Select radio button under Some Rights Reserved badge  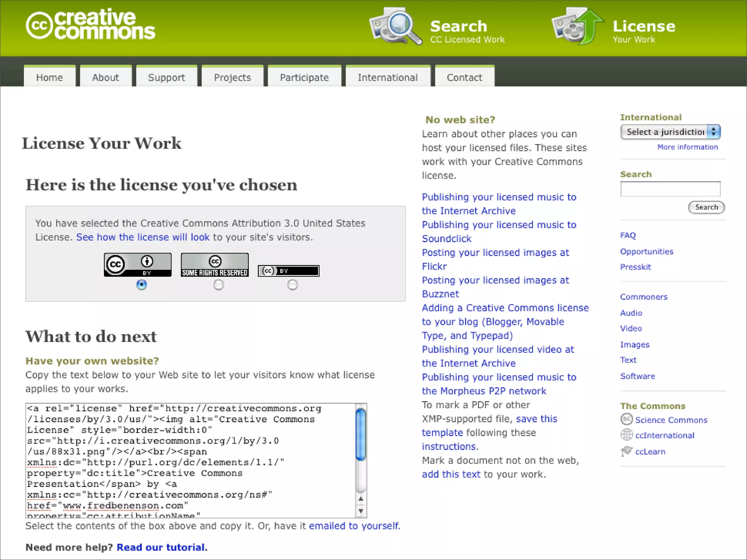coord(218,285)
